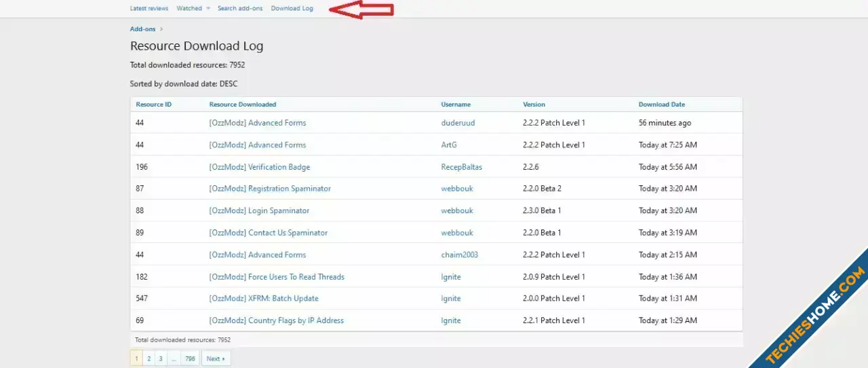Screen dimensions: 868x368
Task: Sort by Username column header
Action: coord(456,105)
